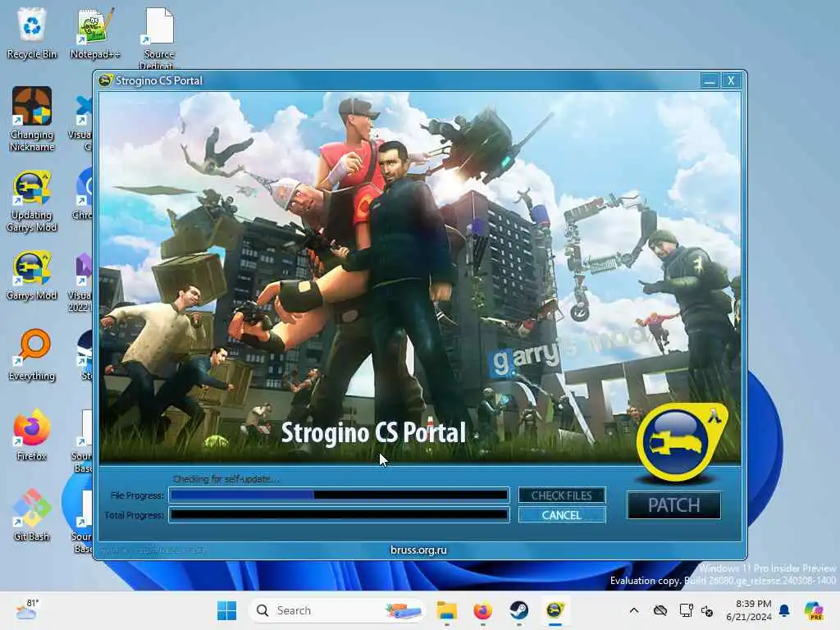Open the notifications bell
The width and height of the screenshot is (840, 630).
pos(784,610)
